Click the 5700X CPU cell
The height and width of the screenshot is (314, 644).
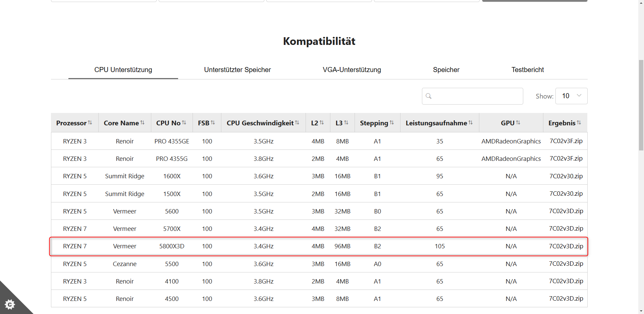(x=172, y=229)
